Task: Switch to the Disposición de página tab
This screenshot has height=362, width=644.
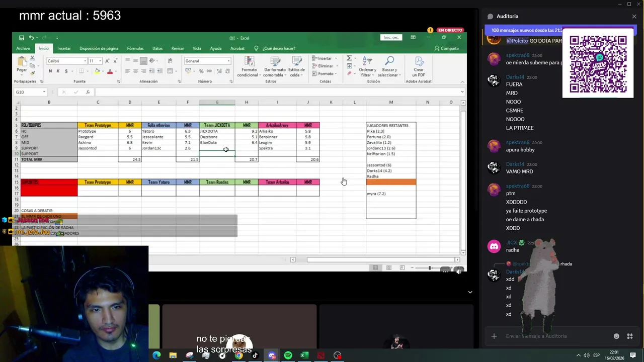Action: (99, 48)
